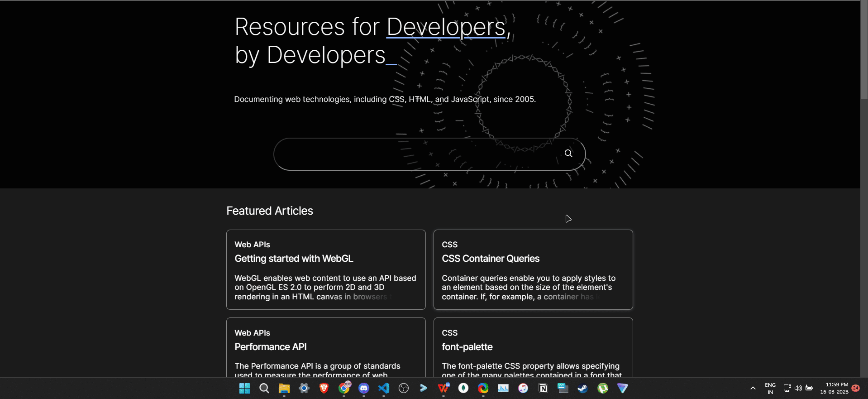Open Visual Studio Code from taskbar
Screen dimensions: 868x399
tap(384, 388)
